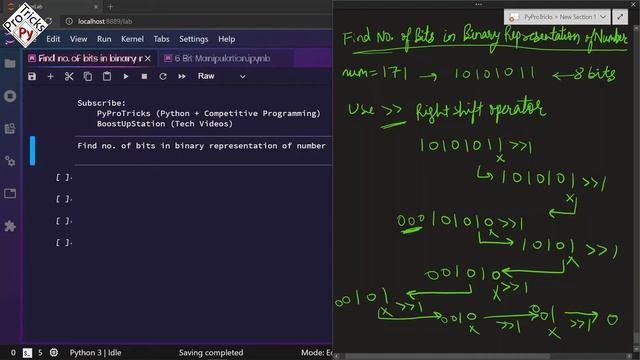Viewport: 640px width, 360px height.
Task: Open the Edit menu
Action: point(53,39)
